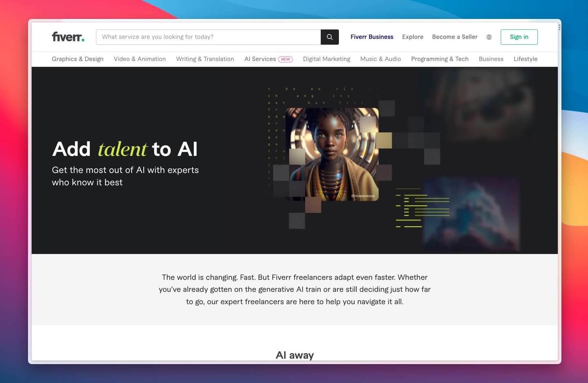Open the language globe icon
The height and width of the screenshot is (383, 588).
tap(489, 37)
